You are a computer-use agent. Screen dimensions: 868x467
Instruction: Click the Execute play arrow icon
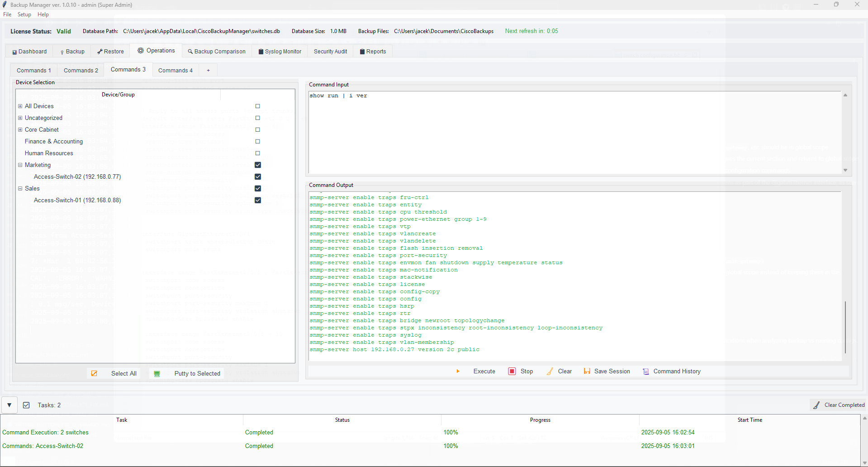point(458,371)
